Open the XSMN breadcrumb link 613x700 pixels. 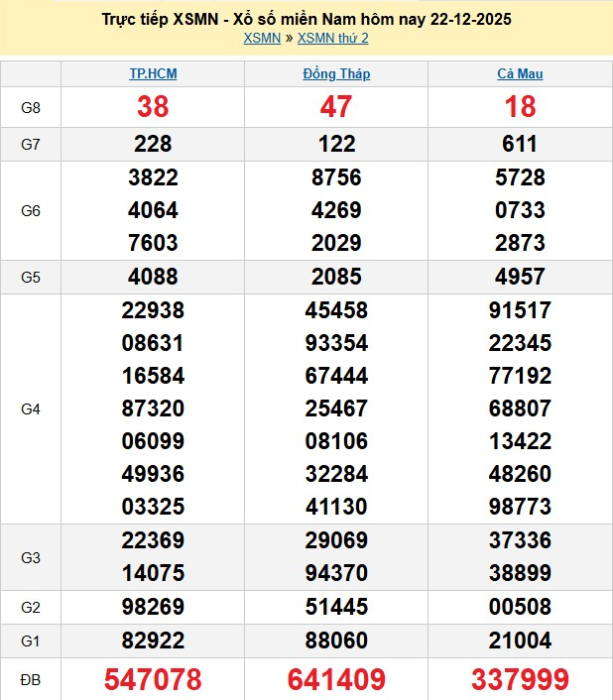pyautogui.click(x=262, y=39)
